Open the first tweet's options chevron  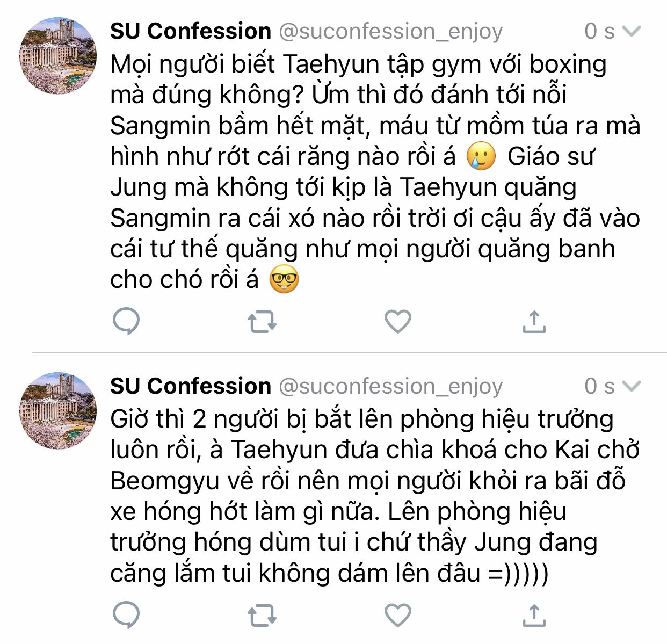(632, 31)
